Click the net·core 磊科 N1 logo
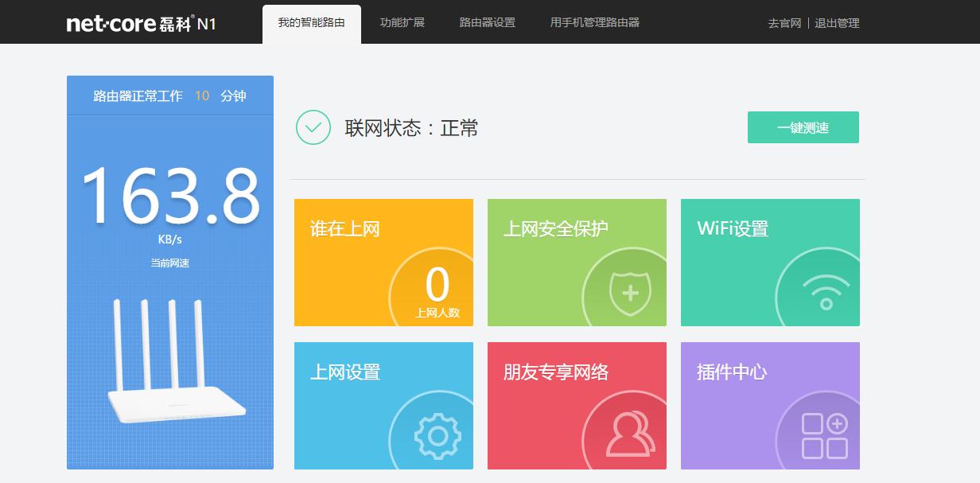Viewport: 980px width, 483px height. [143, 22]
